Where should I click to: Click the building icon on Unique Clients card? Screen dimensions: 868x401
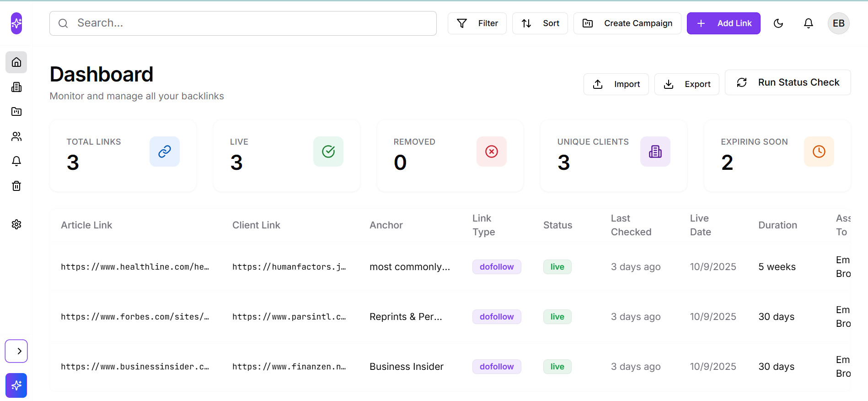pyautogui.click(x=655, y=152)
